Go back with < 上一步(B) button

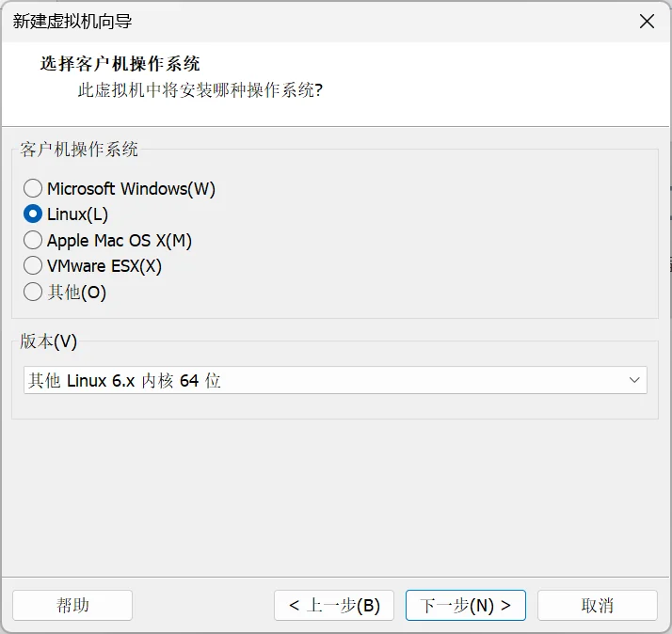tap(334, 605)
